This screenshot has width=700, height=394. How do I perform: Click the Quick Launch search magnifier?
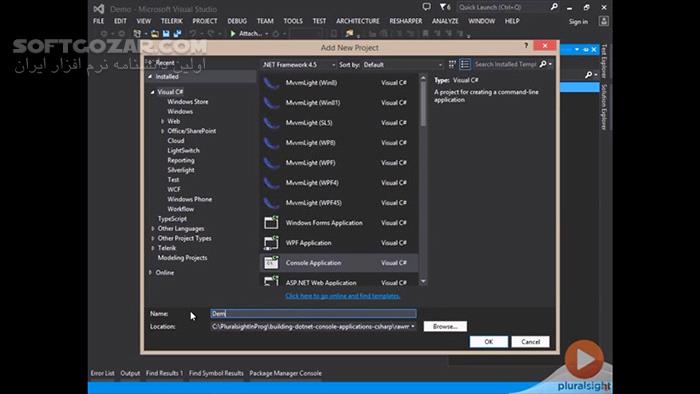(x=554, y=7)
